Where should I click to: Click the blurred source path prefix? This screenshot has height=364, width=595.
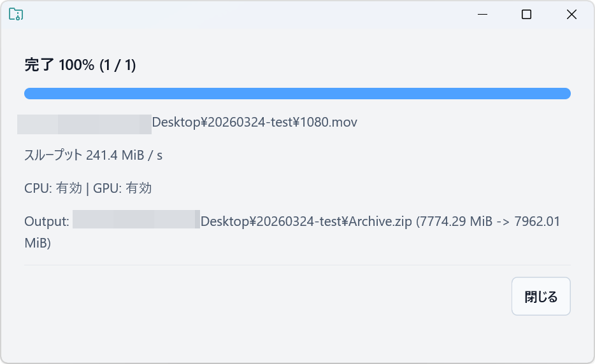84,123
